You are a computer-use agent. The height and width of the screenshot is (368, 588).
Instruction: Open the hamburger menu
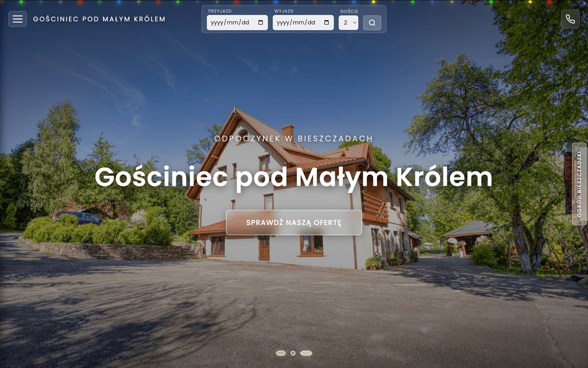point(18,19)
